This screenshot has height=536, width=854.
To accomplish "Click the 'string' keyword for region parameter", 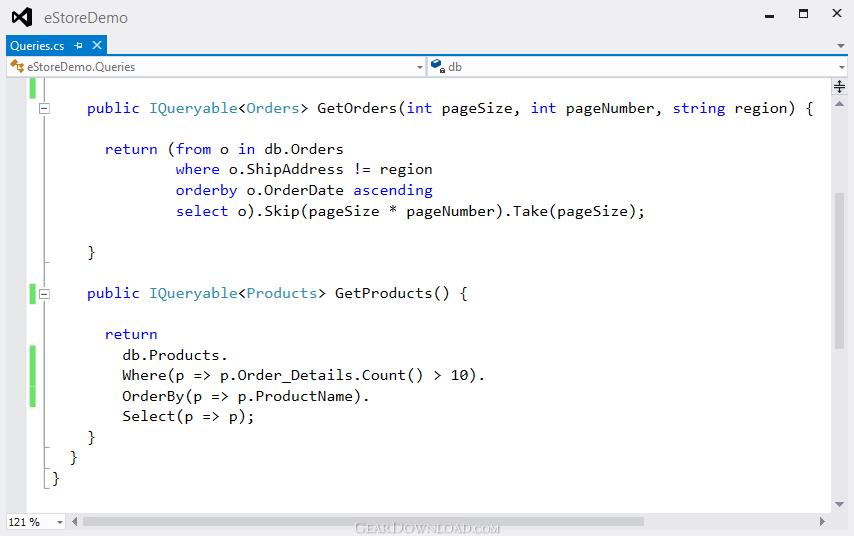I will click(699, 108).
